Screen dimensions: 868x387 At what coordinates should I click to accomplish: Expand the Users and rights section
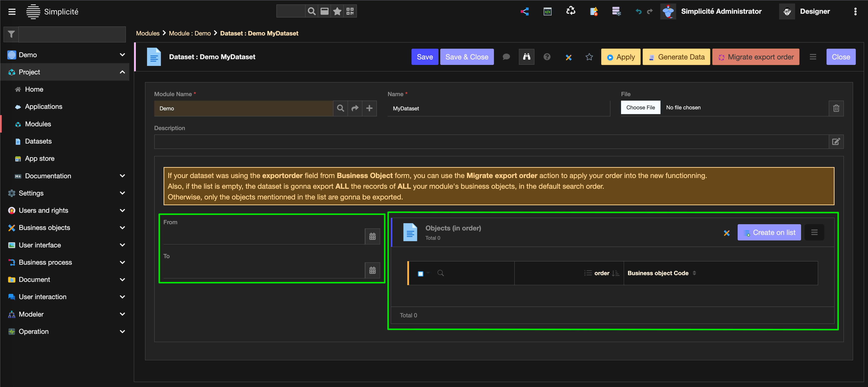pos(122,210)
